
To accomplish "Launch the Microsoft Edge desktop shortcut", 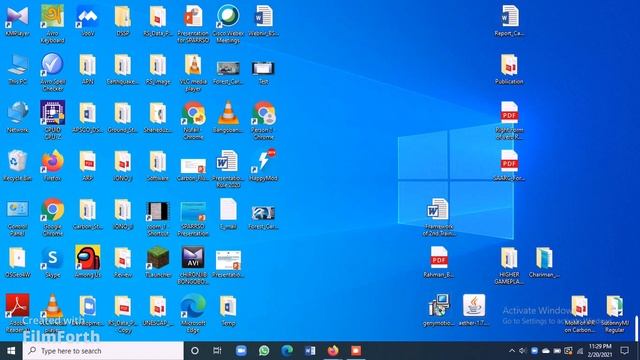I will [x=193, y=313].
